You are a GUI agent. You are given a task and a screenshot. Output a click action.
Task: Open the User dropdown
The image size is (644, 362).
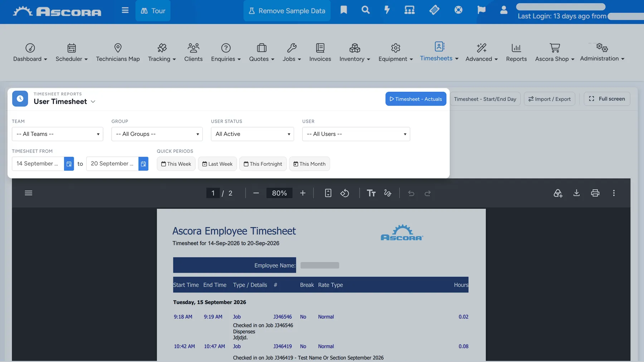click(356, 134)
